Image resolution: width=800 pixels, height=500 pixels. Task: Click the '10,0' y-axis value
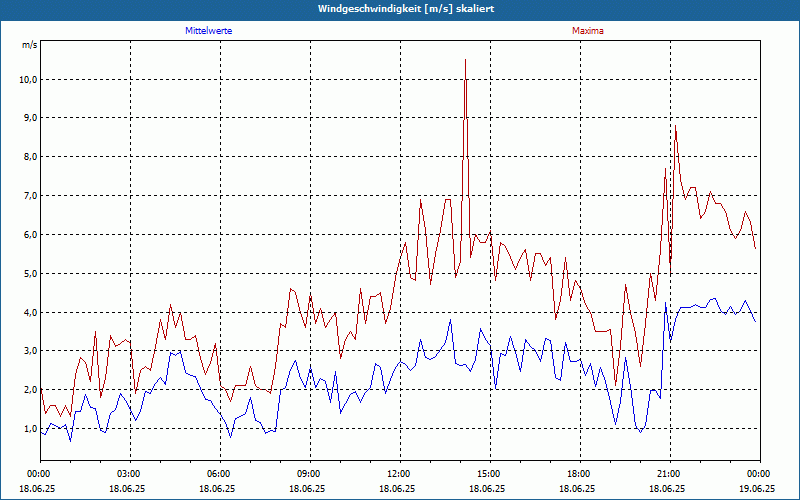coord(29,80)
